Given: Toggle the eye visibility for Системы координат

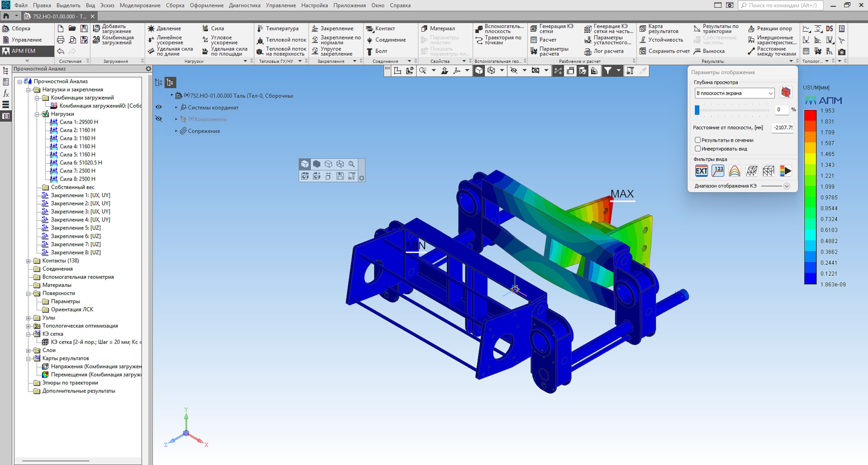Looking at the screenshot, I should [x=159, y=107].
